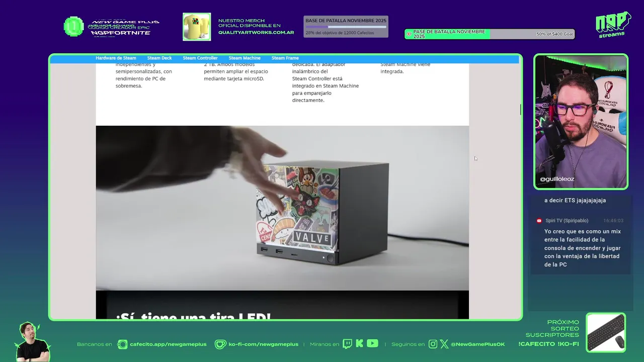Click the '@guilloleoz' webcam caption
The image size is (644, 362).
click(x=557, y=179)
